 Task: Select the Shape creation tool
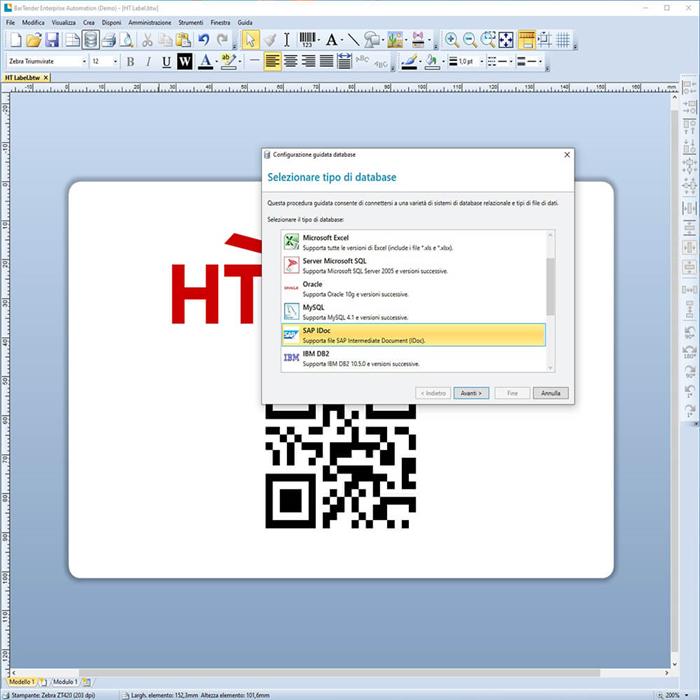371,40
